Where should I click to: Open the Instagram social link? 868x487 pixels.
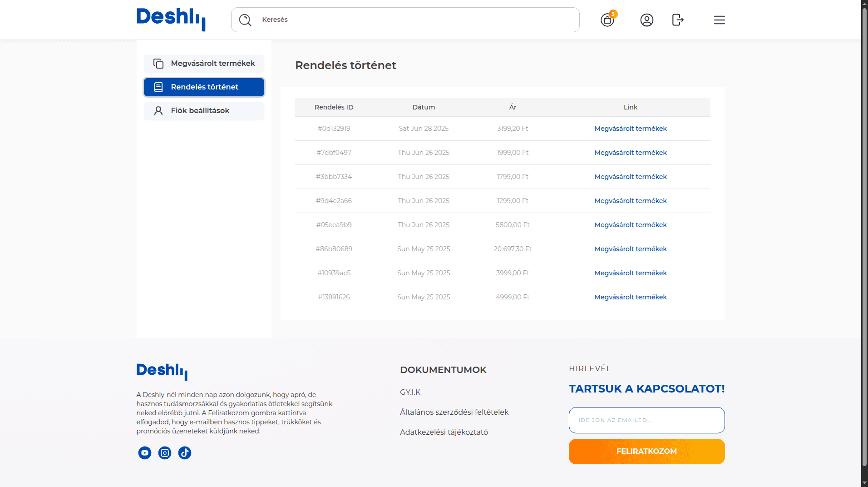(x=165, y=453)
